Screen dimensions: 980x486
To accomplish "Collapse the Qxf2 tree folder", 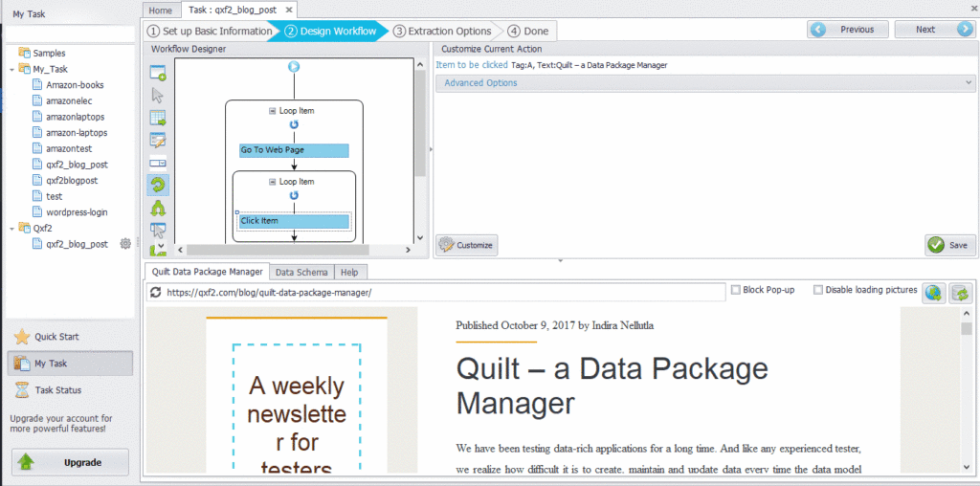I will (12, 229).
